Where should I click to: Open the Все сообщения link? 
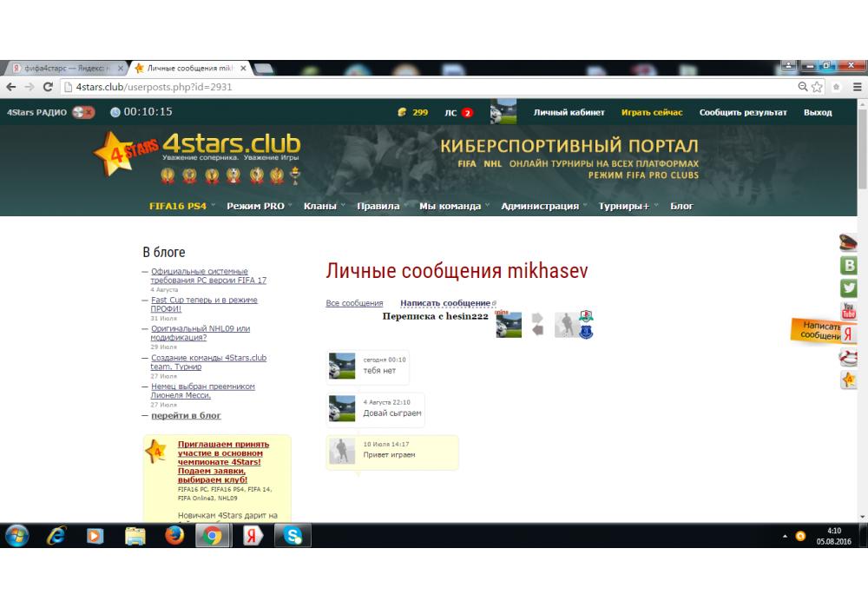[354, 303]
